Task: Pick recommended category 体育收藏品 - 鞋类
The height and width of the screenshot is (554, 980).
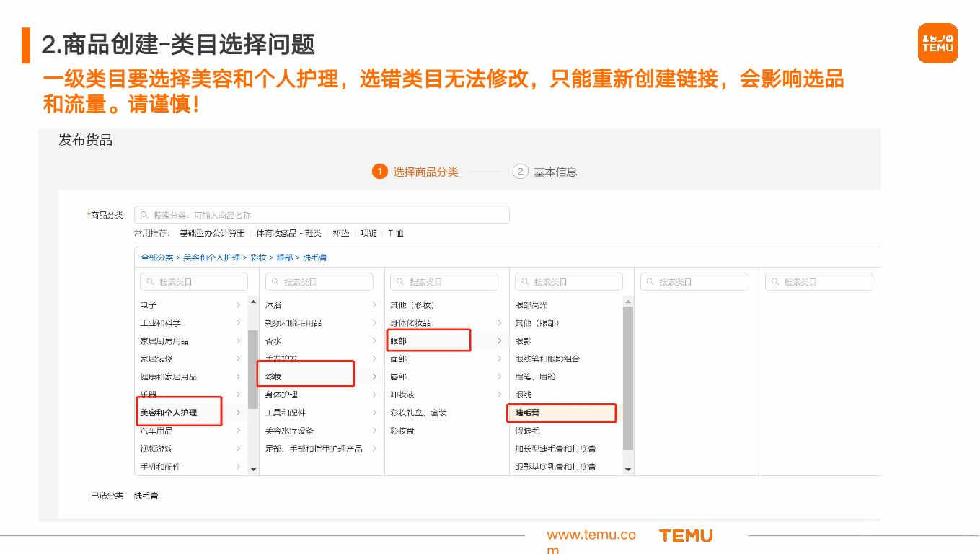Action: 289,233
